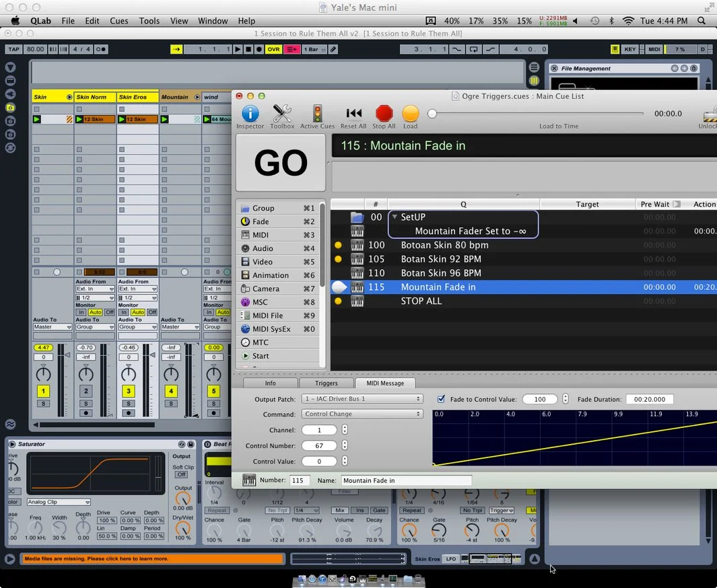The width and height of the screenshot is (717, 588).
Task: Open the Tools menu
Action: pos(149,21)
